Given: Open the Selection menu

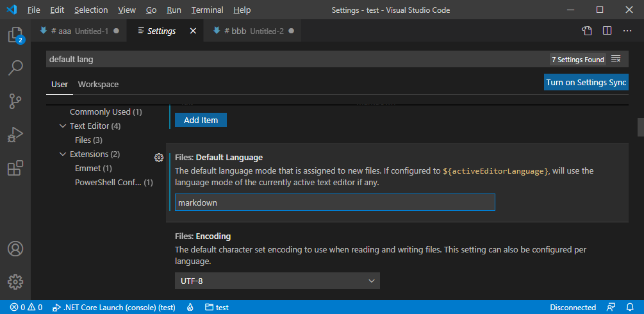Looking at the screenshot, I should (x=91, y=10).
